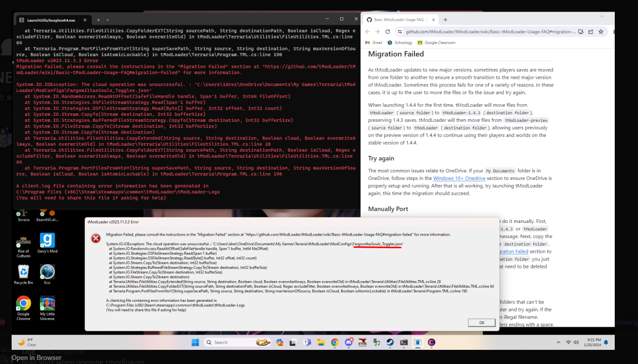Open Discord from the taskbar
This screenshot has height=364, width=638.
(349, 342)
